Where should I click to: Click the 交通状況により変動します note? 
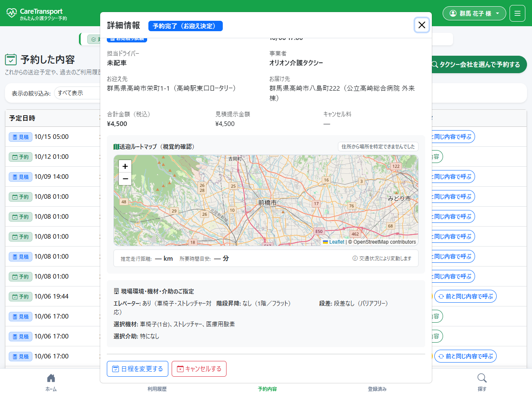382,258
